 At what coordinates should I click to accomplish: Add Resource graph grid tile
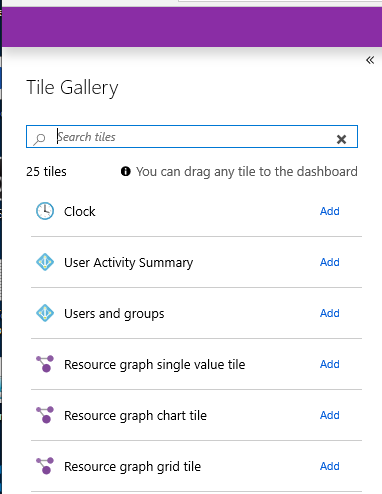coord(330,466)
